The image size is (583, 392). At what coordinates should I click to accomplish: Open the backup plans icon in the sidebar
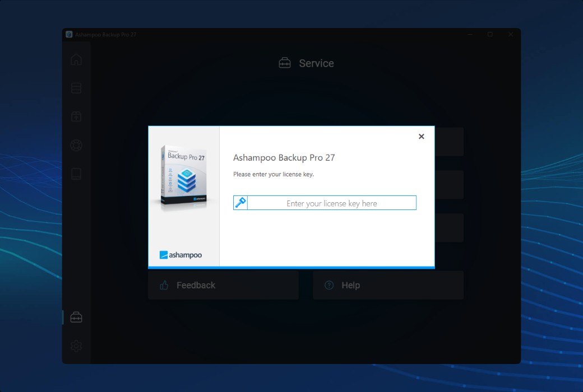point(76,87)
